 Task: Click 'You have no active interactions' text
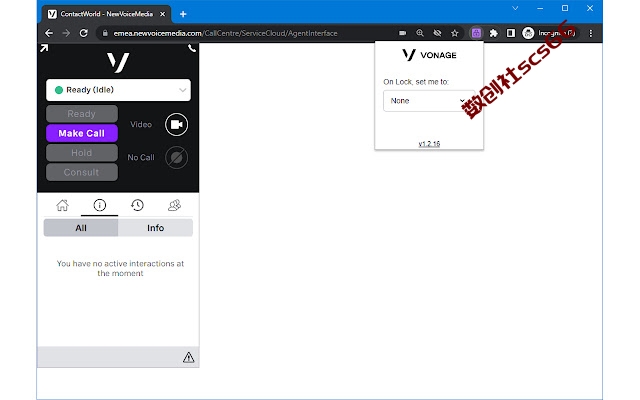[120, 268]
